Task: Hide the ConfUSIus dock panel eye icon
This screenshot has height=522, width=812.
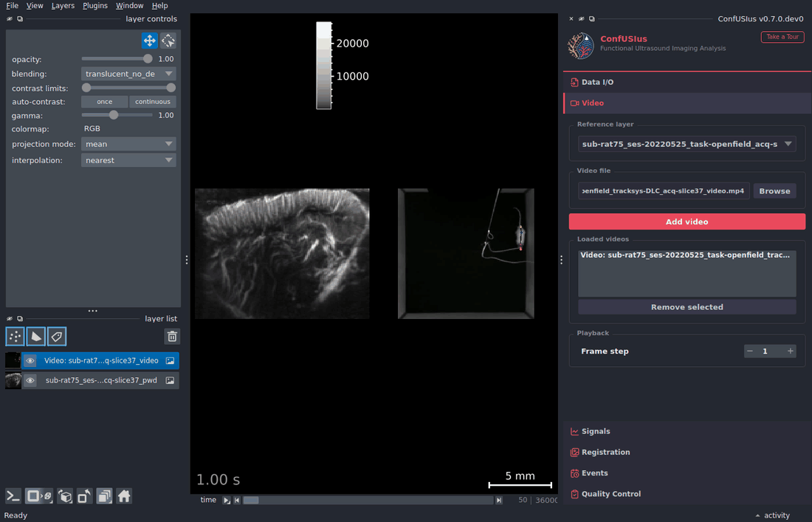Action: tap(581, 18)
